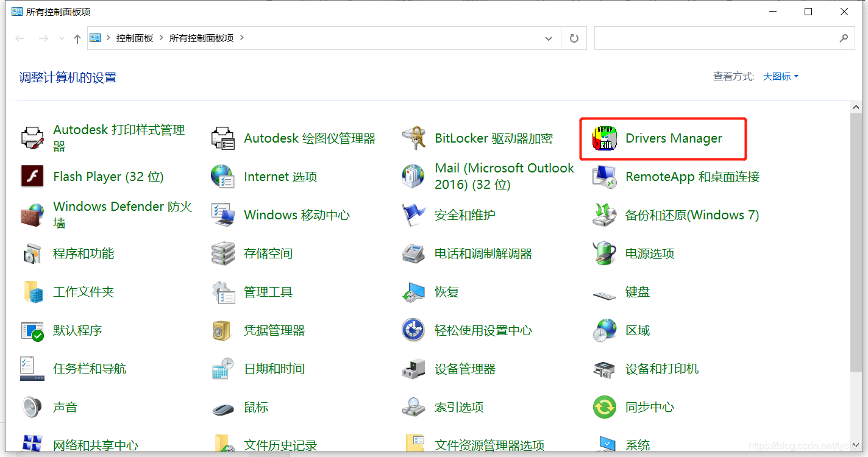This screenshot has height=457, width=868.
Task: Open the 网络和共享中心 link
Action: 96,445
